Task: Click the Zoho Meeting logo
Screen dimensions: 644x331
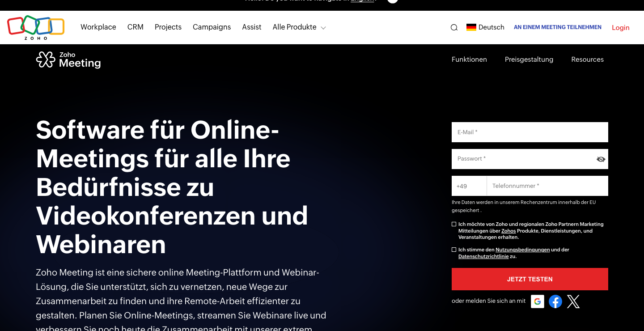Action: (68, 59)
